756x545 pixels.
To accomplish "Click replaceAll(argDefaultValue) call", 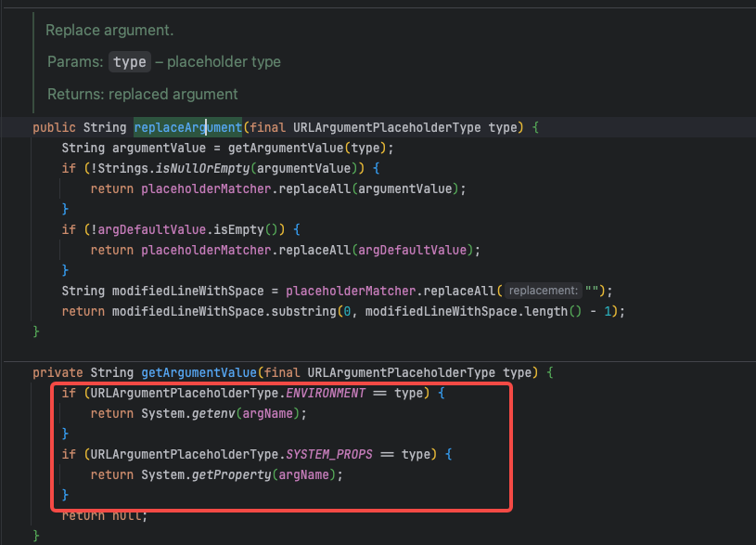I will [x=376, y=250].
